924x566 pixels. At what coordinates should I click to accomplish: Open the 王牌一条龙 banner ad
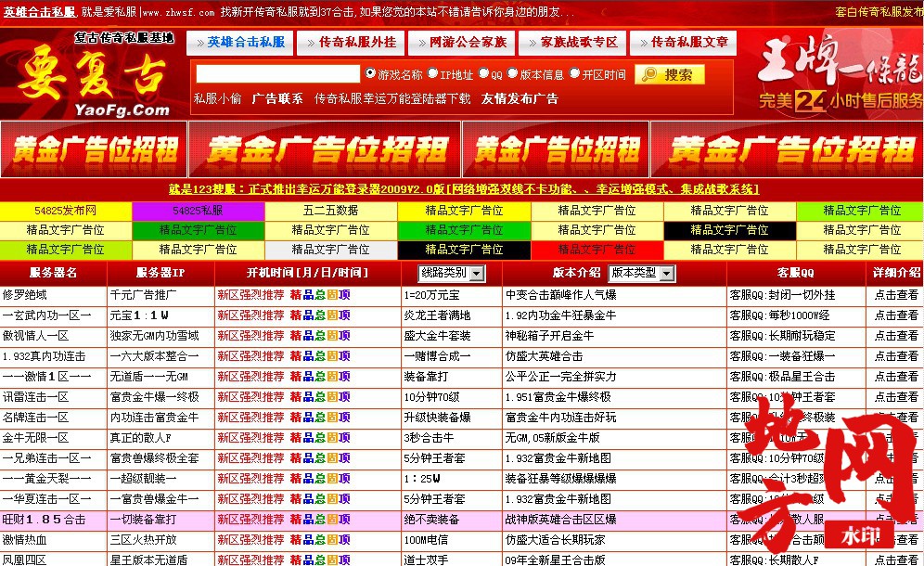[x=840, y=73]
